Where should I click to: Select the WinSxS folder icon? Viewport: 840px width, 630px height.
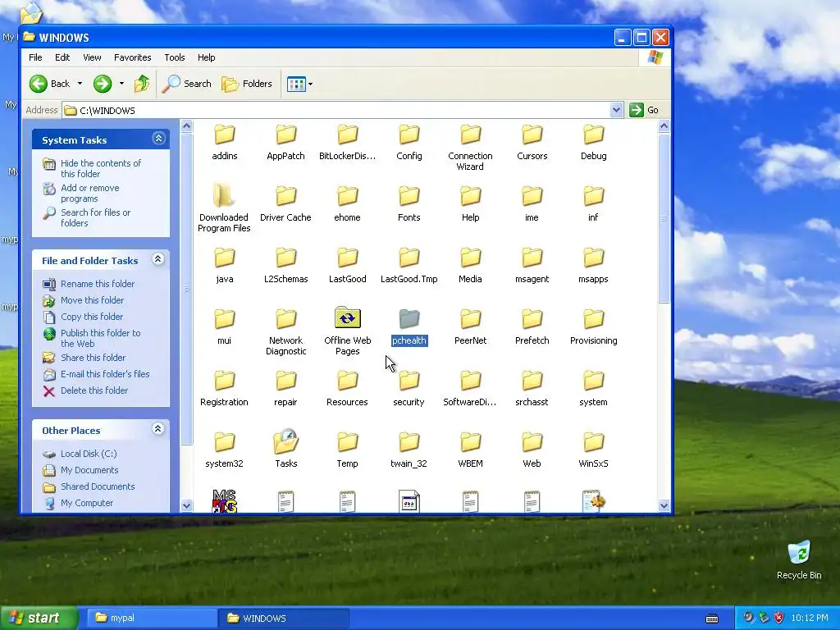(594, 442)
